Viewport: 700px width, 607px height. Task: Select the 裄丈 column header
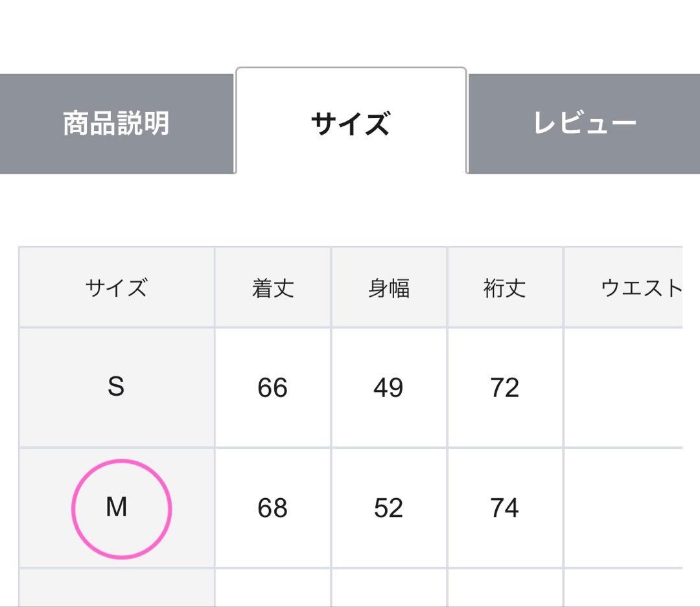(505, 288)
